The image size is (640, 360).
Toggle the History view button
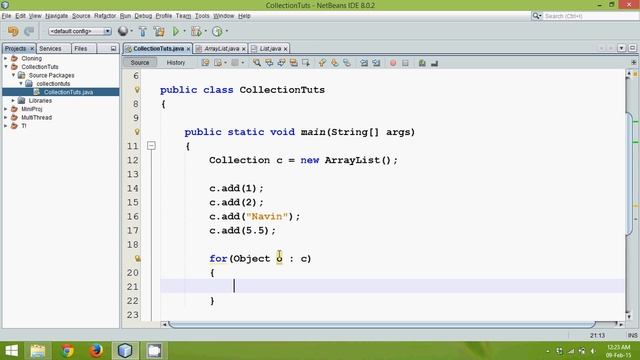[176, 62]
